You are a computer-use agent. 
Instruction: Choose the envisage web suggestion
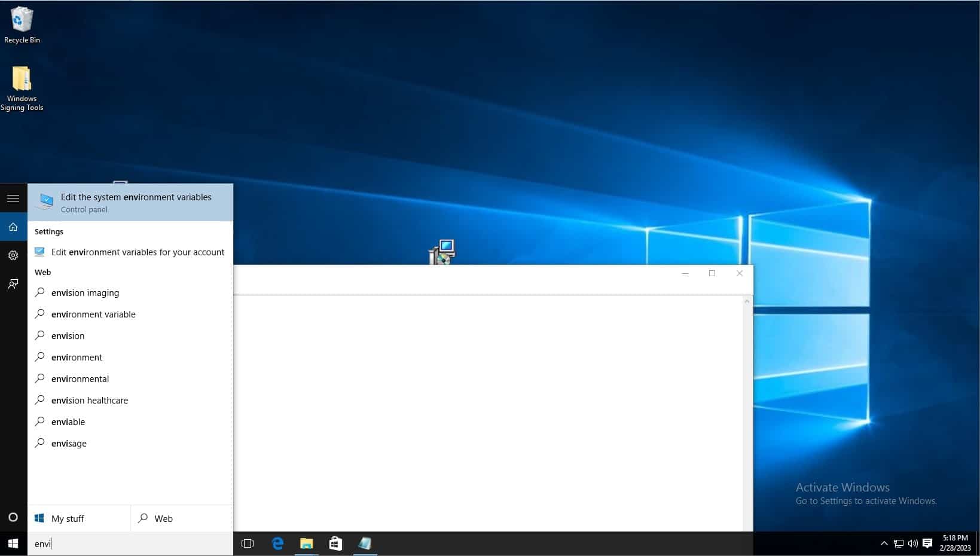(x=69, y=444)
